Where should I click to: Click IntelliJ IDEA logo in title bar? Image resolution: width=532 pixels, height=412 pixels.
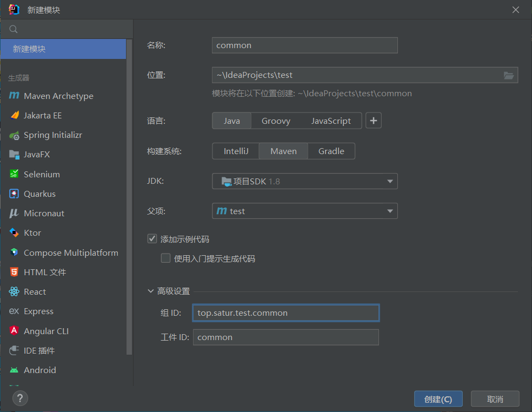(14, 10)
